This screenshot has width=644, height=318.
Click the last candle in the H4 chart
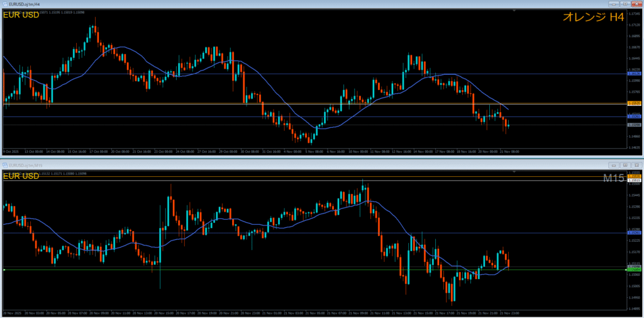coord(508,126)
